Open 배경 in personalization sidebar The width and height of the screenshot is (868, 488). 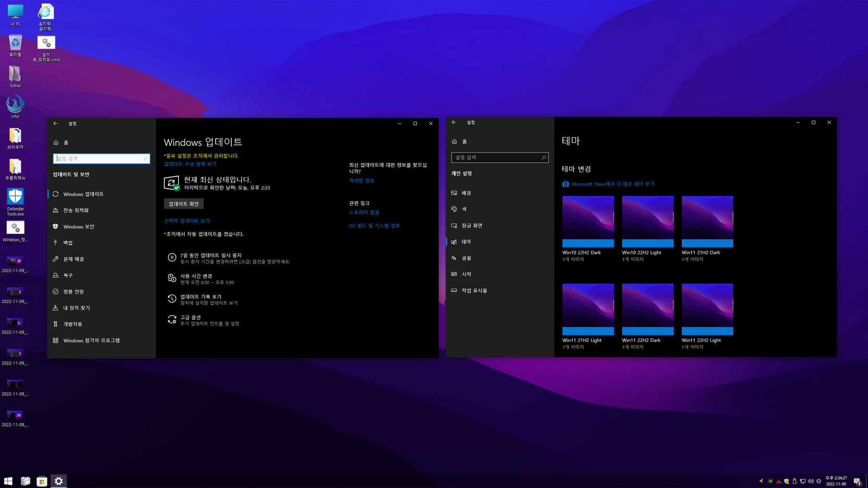click(x=500, y=193)
